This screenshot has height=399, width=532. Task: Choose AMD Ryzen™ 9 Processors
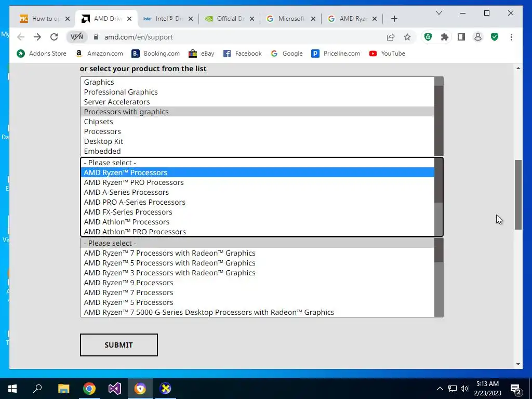tap(257, 283)
